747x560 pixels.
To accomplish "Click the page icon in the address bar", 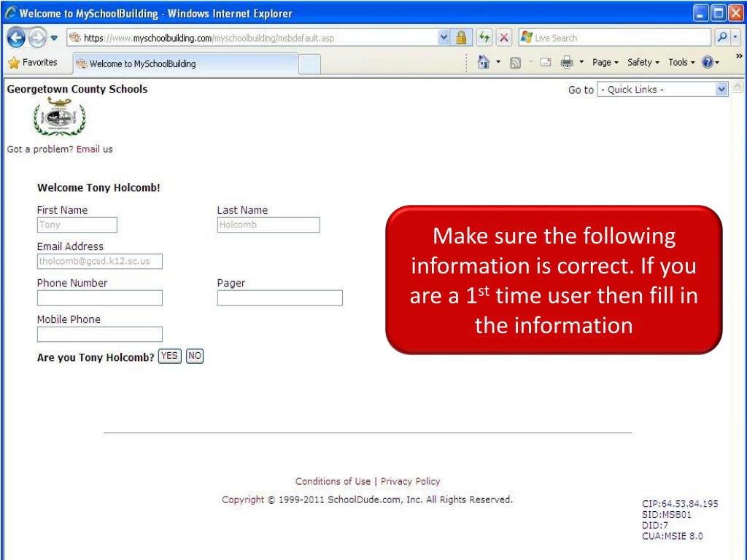I will click(75, 38).
